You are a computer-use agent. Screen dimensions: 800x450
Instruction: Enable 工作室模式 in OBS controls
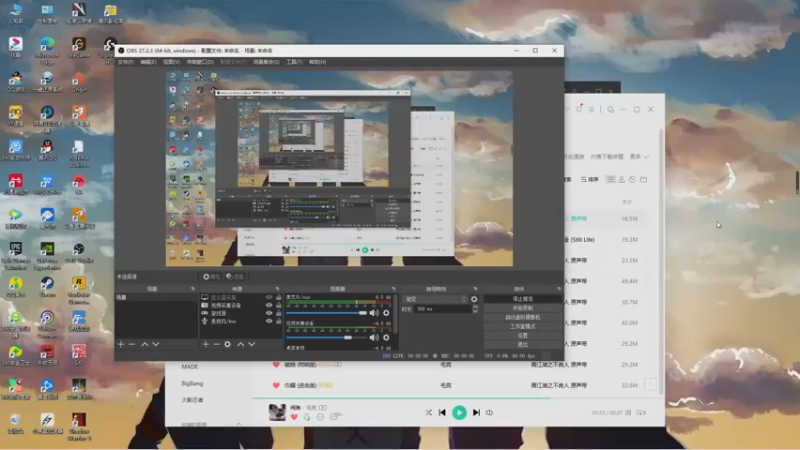pos(522,327)
